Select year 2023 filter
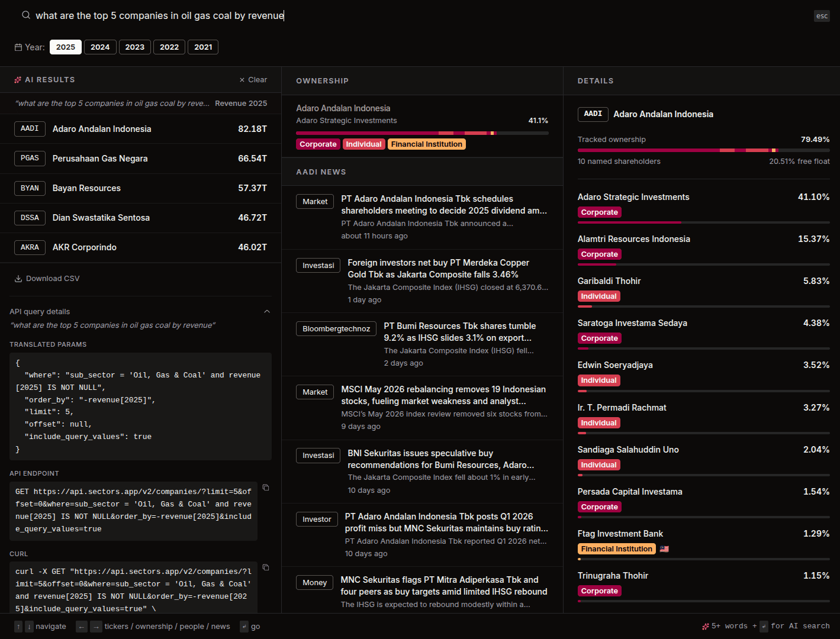840x639 pixels. pyautogui.click(x=134, y=47)
